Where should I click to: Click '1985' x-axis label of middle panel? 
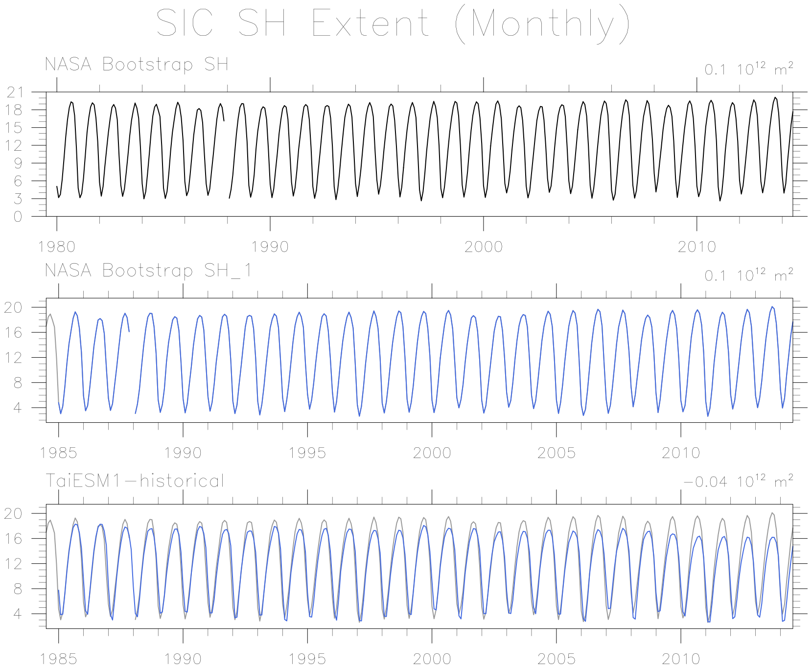58,453
